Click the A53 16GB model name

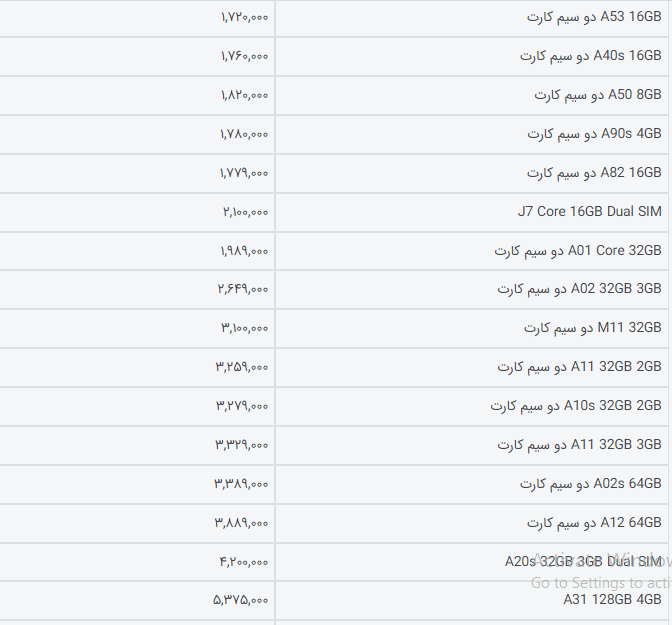[x=594, y=17]
